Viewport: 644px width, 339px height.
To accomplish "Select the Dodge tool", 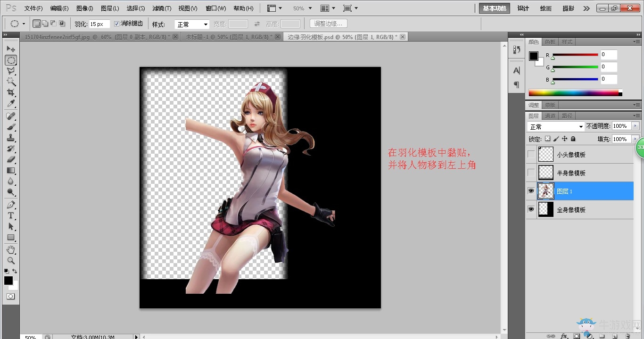I will (x=11, y=192).
